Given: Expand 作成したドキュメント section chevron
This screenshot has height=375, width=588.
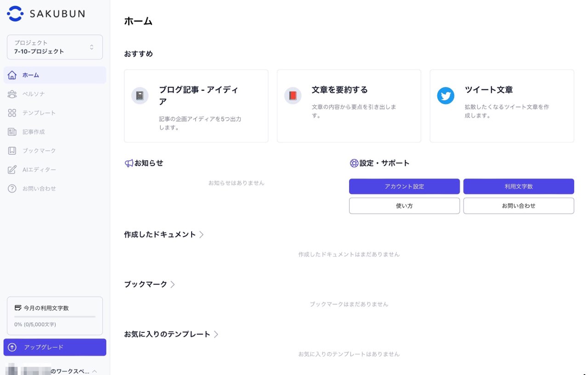Looking at the screenshot, I should pyautogui.click(x=201, y=235).
